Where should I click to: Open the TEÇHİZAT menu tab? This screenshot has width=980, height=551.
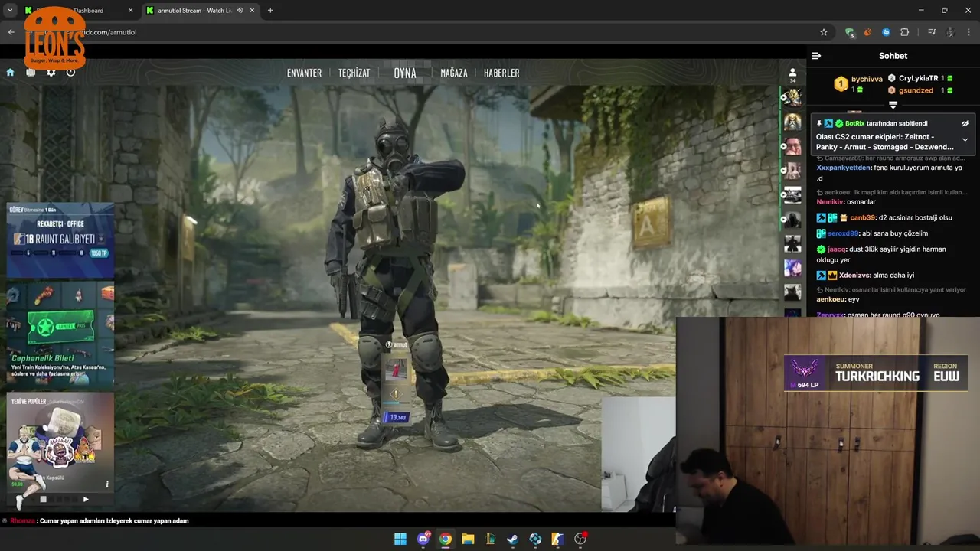(354, 73)
